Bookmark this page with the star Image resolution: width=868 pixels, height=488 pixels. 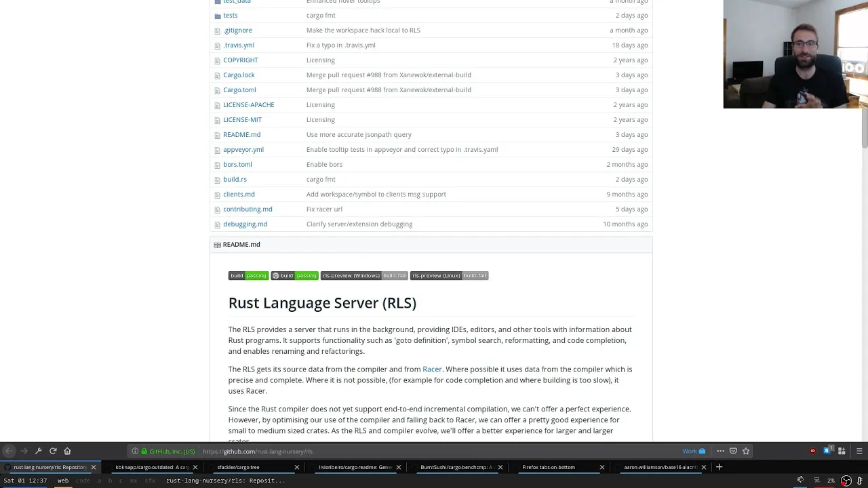coord(746,451)
